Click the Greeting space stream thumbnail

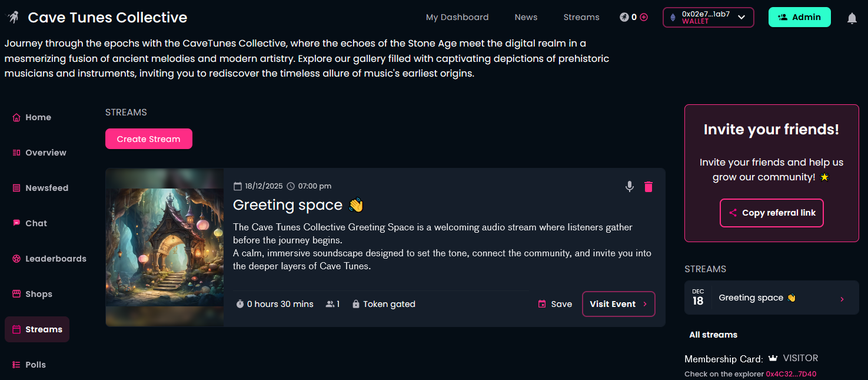coord(165,247)
